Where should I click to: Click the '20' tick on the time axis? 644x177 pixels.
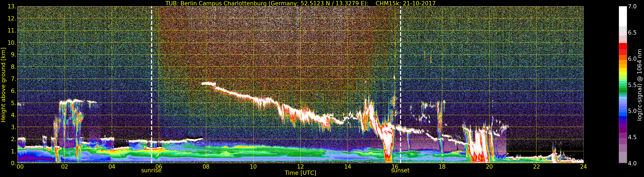pos(489,167)
